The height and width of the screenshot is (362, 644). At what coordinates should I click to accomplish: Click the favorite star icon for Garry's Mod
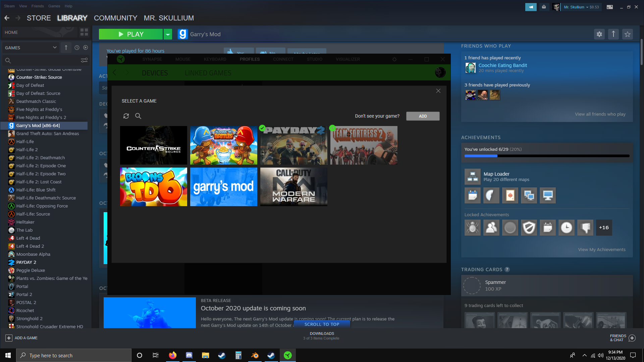628,34
